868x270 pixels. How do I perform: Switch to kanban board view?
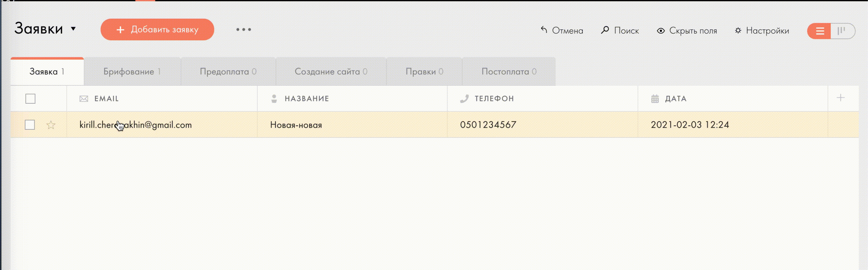842,31
